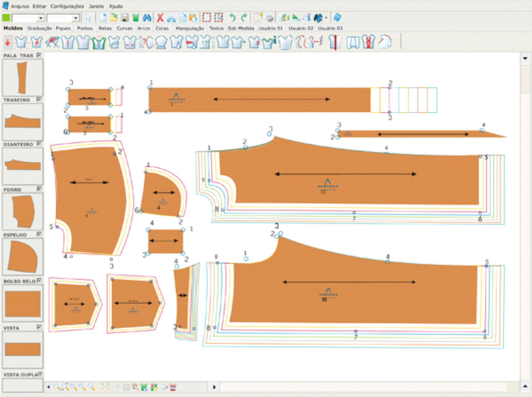Click the red dashed selection rectangle icon
532x397 pixels.
coord(206,18)
